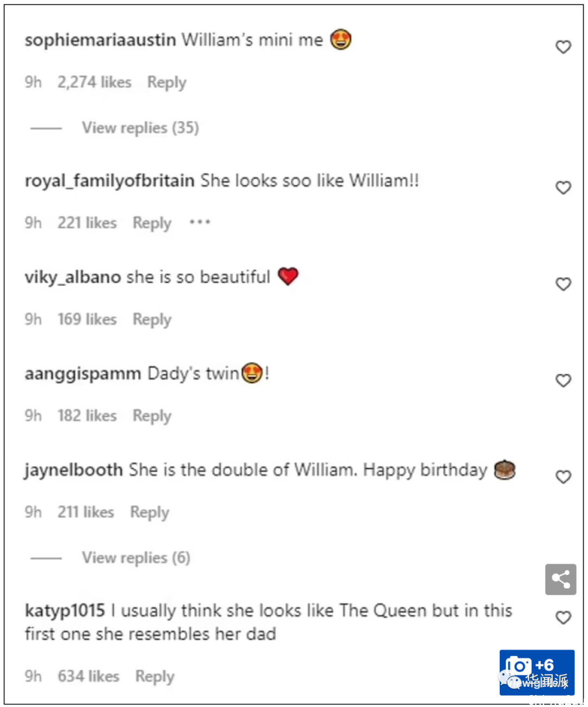Viewport: 588px width, 707px height.
Task: Reply to viky_albano's comment
Action: click(x=152, y=320)
